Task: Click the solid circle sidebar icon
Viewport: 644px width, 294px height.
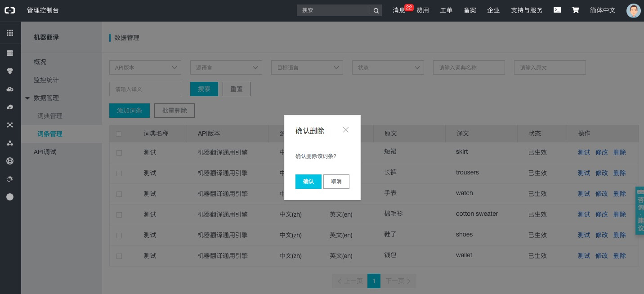Action: [x=10, y=197]
